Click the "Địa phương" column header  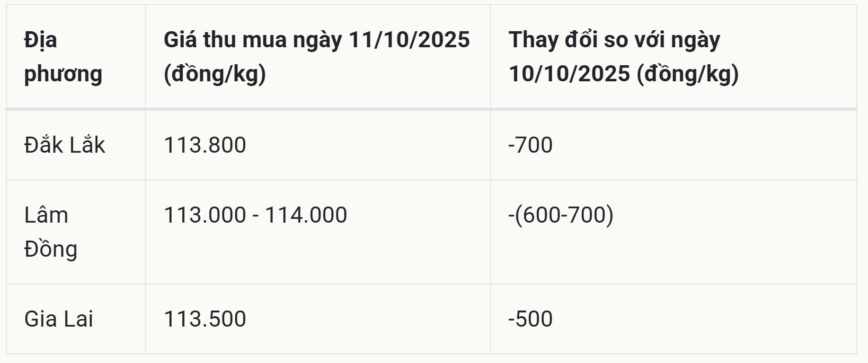[63, 57]
